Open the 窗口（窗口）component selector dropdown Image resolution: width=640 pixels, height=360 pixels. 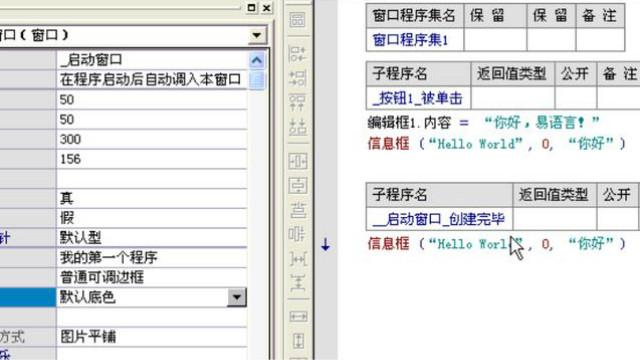[x=257, y=35]
